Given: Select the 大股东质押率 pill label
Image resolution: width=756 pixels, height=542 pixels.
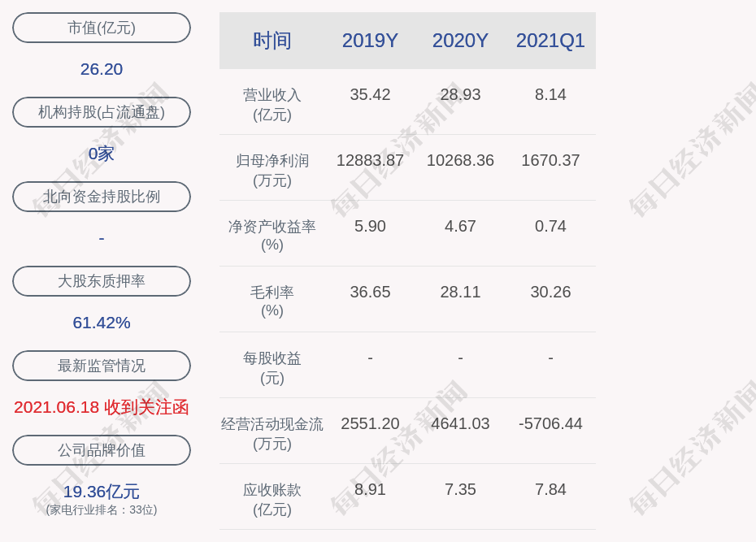Looking at the screenshot, I should [x=102, y=281].
